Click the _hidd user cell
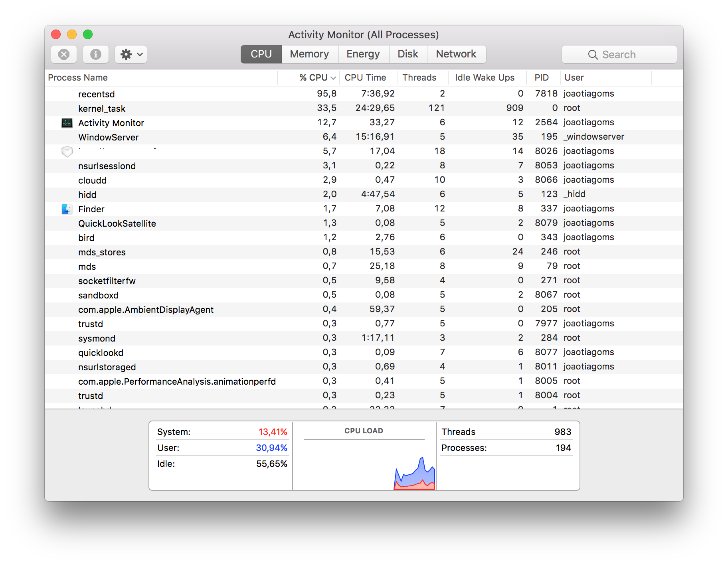Viewport: 728px width, 565px height. 575,194
